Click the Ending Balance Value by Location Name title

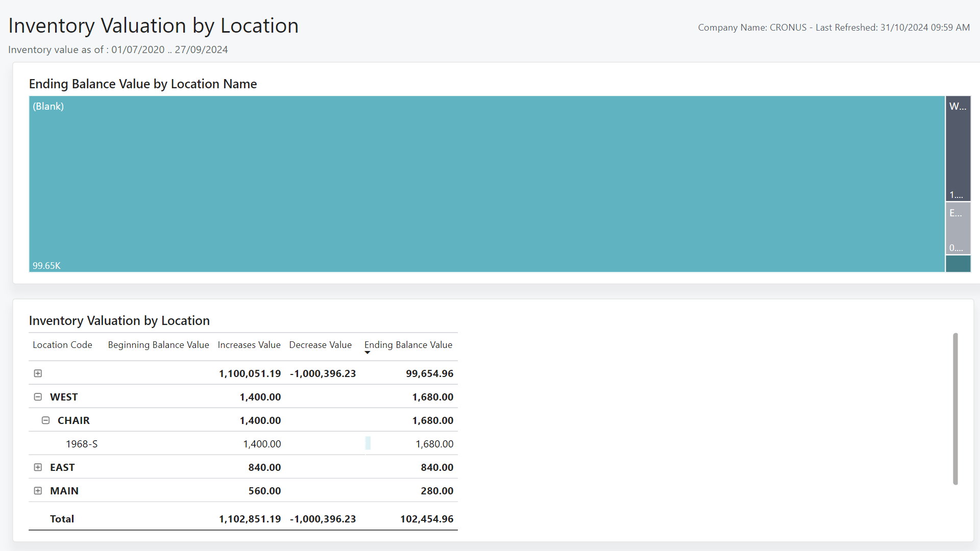point(143,84)
